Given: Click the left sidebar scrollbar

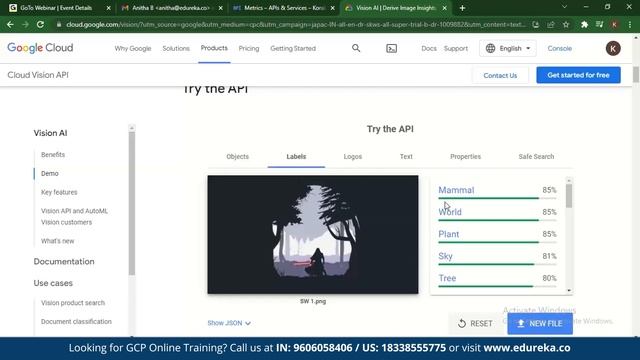Looking at the screenshot, I should [x=131, y=202].
